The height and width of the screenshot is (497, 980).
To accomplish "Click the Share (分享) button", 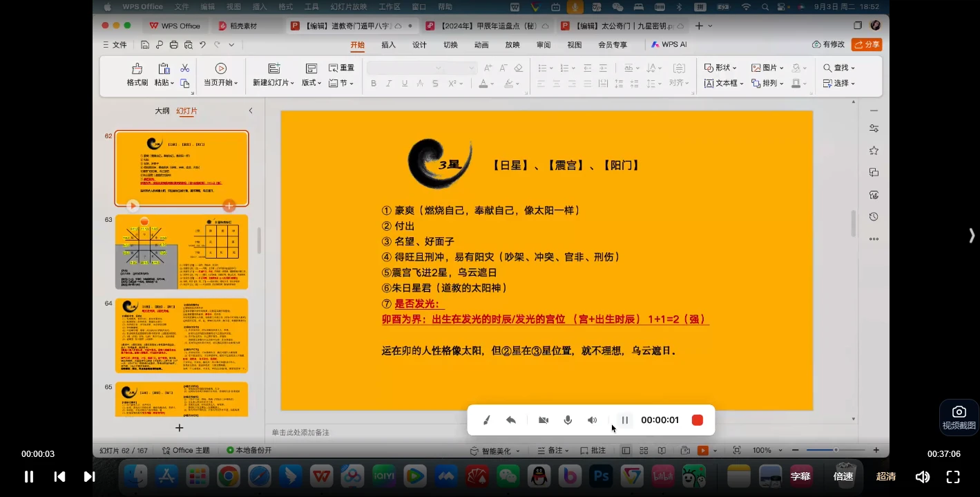I will click(x=867, y=44).
